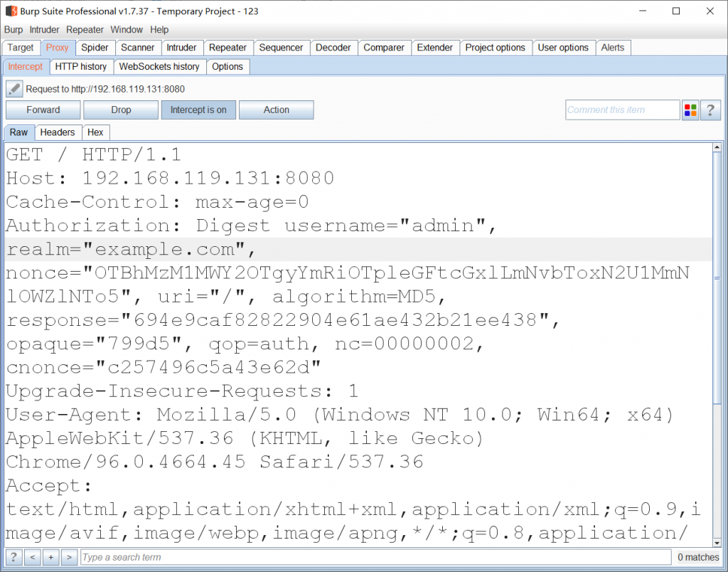Go to next search match arrow
This screenshot has height=572, width=728.
[x=69, y=556]
